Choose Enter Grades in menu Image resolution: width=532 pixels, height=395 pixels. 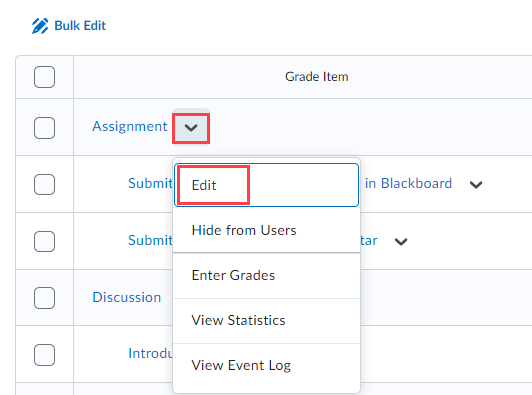point(266,276)
